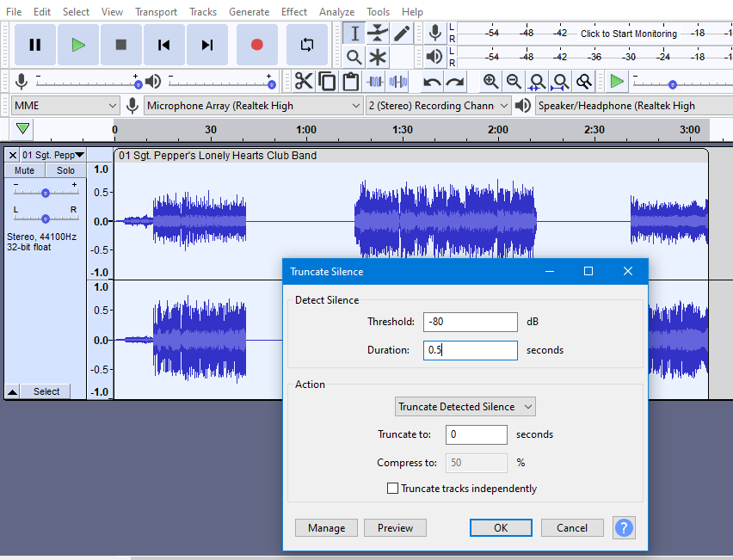Click the Duration seconds input field
Screen dimensions: 733x560
pos(471,350)
